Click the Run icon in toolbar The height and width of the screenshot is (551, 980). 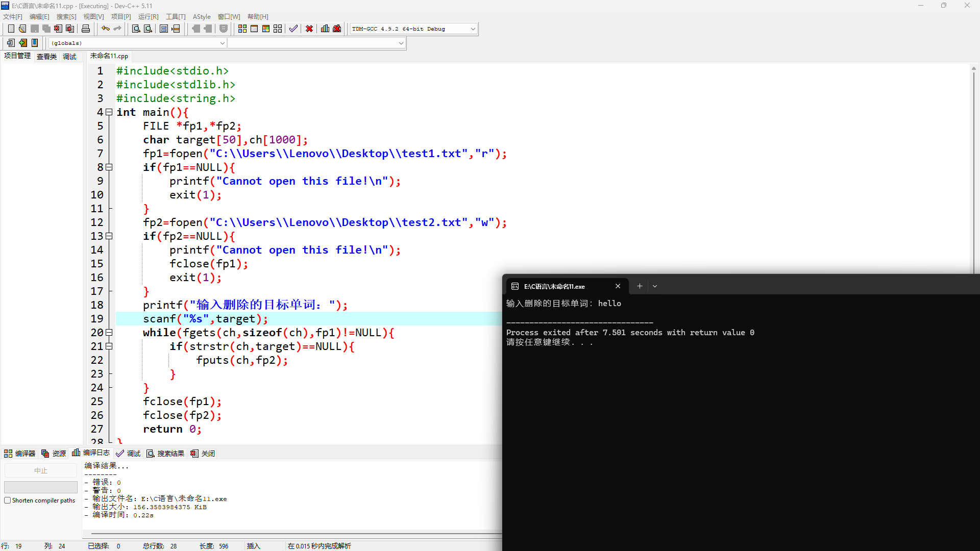click(254, 29)
